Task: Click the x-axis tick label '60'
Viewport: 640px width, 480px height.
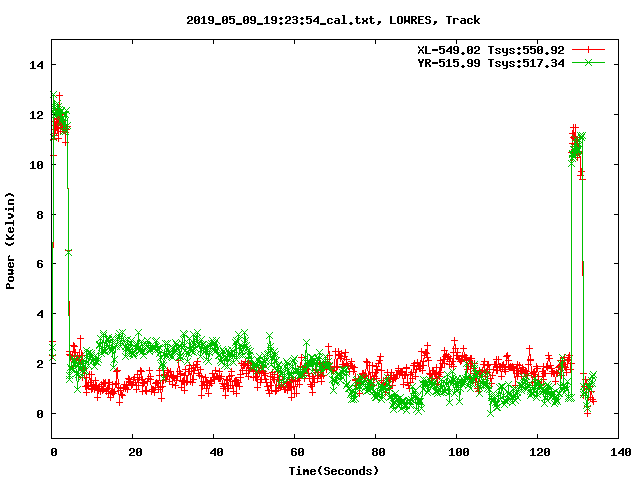Action: coord(297,452)
